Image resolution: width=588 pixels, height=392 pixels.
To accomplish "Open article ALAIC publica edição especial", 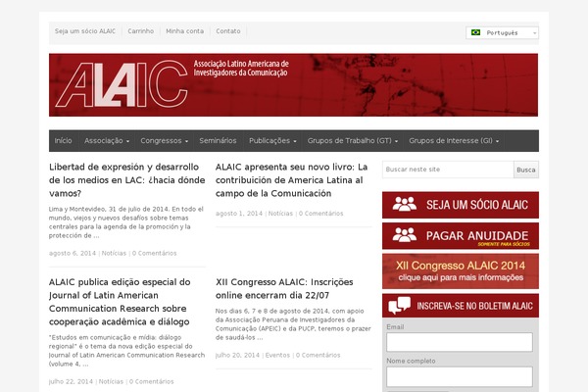I will click(x=120, y=302).
